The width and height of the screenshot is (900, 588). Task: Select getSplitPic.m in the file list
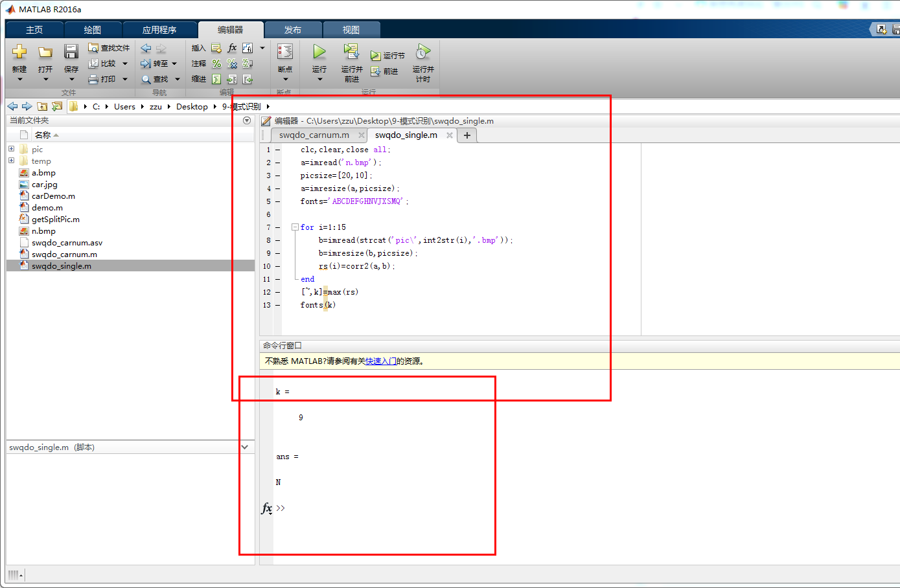click(56, 219)
